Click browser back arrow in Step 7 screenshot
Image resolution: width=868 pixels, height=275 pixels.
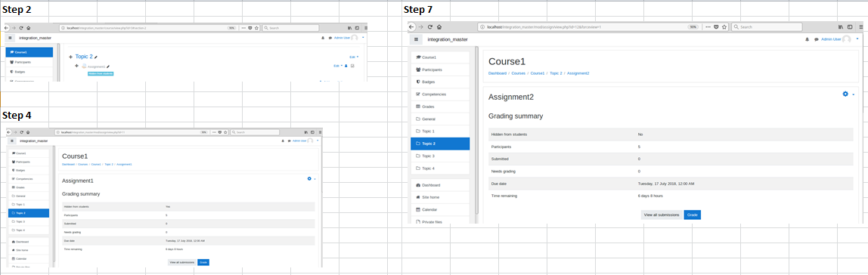[x=411, y=26]
